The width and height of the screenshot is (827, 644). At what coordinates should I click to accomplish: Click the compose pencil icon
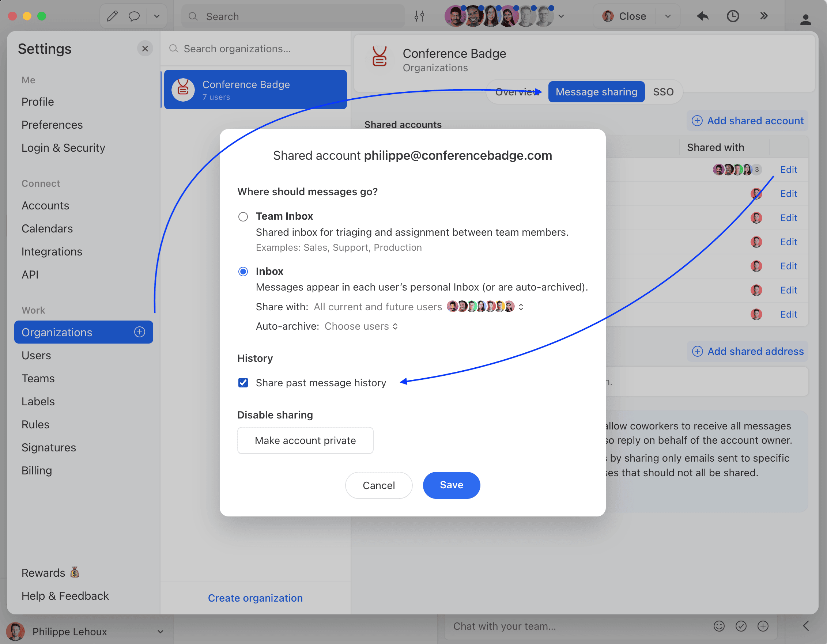point(112,16)
